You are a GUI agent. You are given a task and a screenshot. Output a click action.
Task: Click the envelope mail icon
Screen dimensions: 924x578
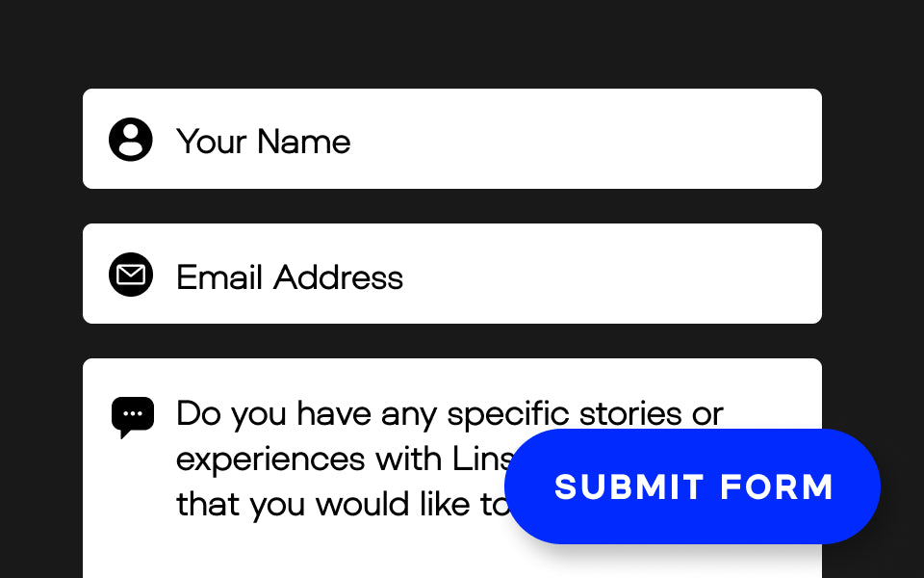tap(131, 276)
